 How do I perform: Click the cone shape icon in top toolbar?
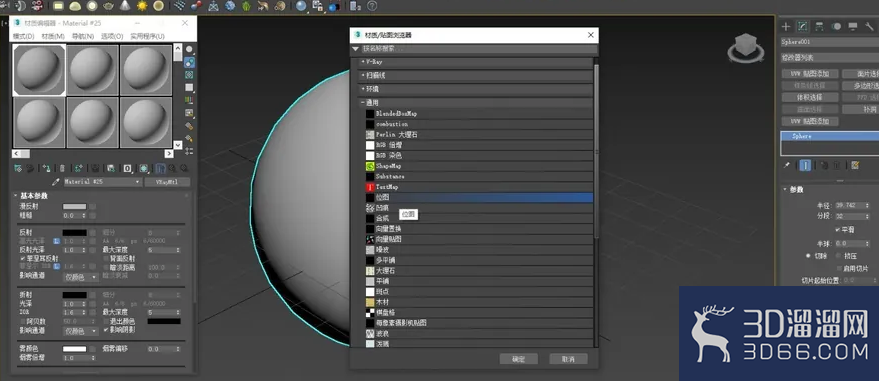[x=125, y=6]
